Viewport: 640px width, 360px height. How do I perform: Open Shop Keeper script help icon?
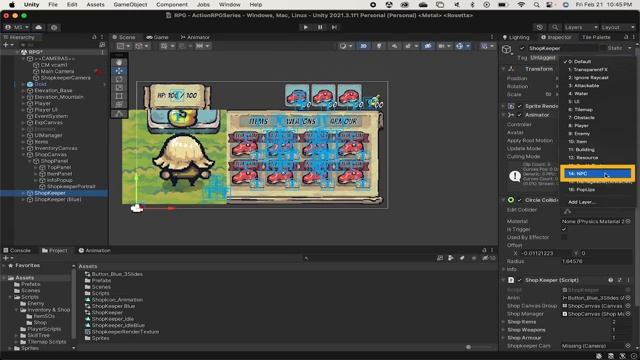pyautogui.click(x=611, y=280)
